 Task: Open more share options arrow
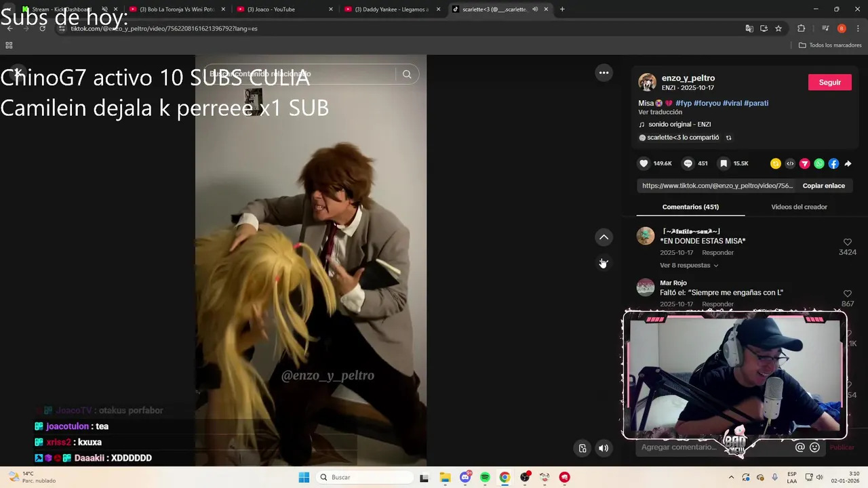848,163
